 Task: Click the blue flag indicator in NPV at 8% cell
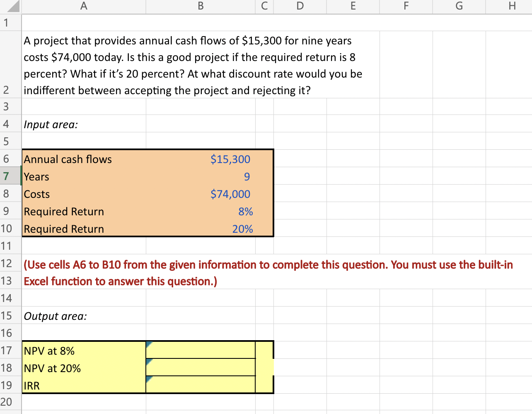(x=148, y=344)
